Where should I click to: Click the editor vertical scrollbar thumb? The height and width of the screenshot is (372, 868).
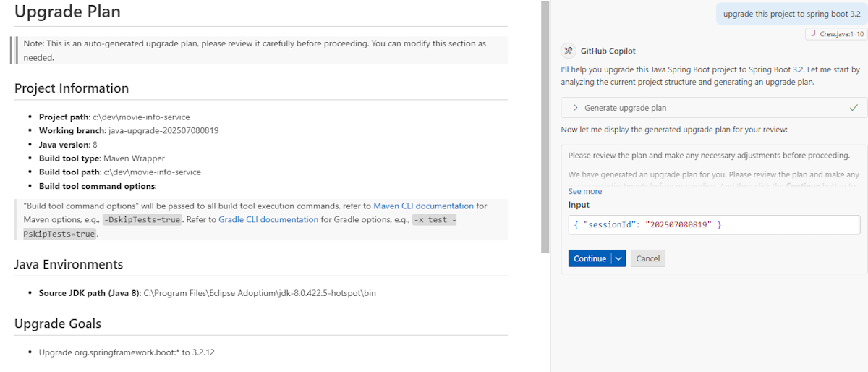tap(544, 127)
